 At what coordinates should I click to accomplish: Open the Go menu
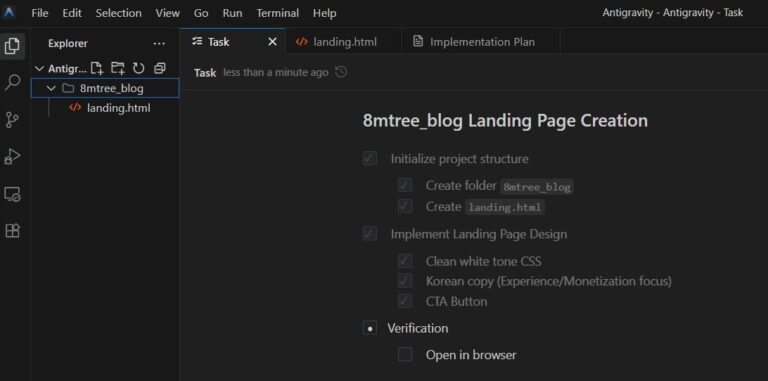tap(201, 13)
